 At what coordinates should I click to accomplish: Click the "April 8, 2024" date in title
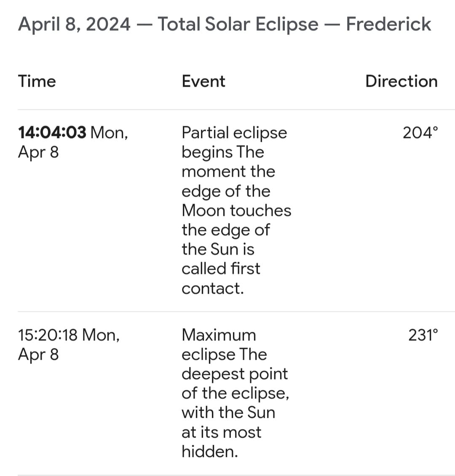(74, 24)
